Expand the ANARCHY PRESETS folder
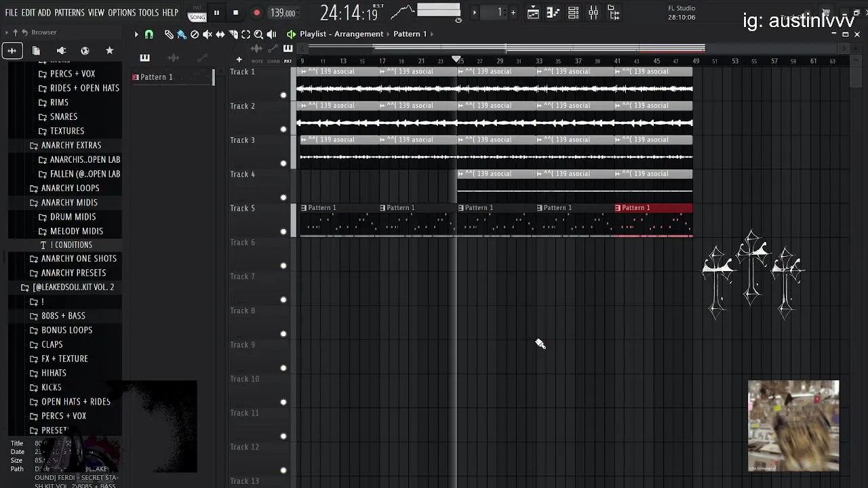Screen dimensions: 868x488 pos(73,272)
